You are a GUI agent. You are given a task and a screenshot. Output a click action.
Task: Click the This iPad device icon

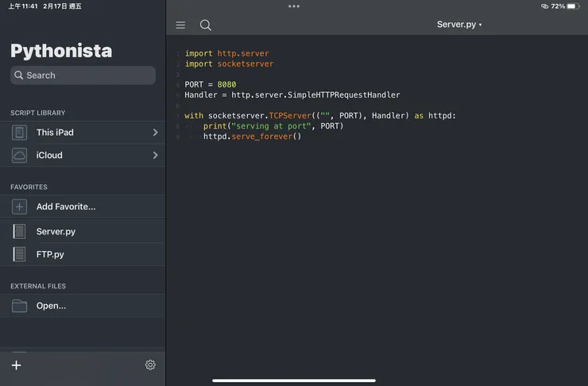[x=19, y=133]
